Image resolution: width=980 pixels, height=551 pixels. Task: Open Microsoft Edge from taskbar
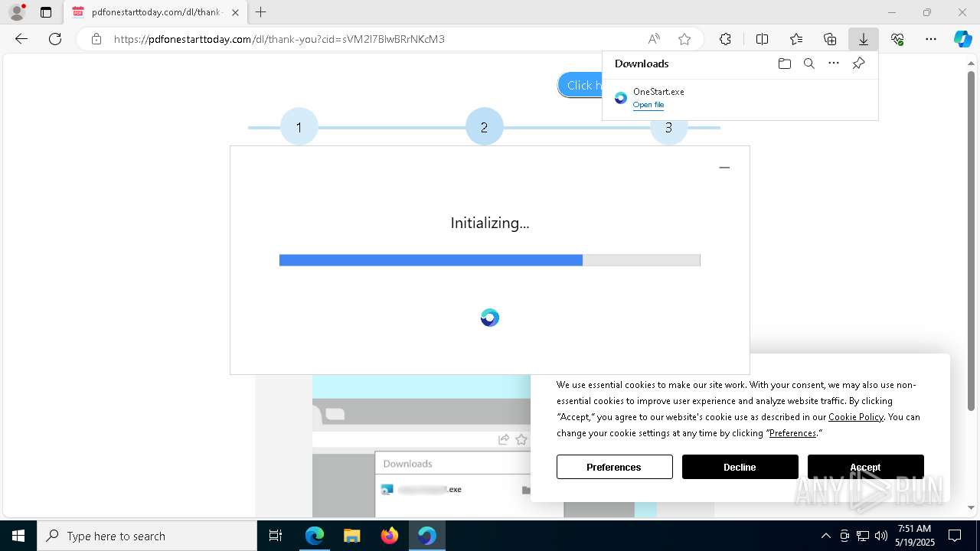pos(315,536)
